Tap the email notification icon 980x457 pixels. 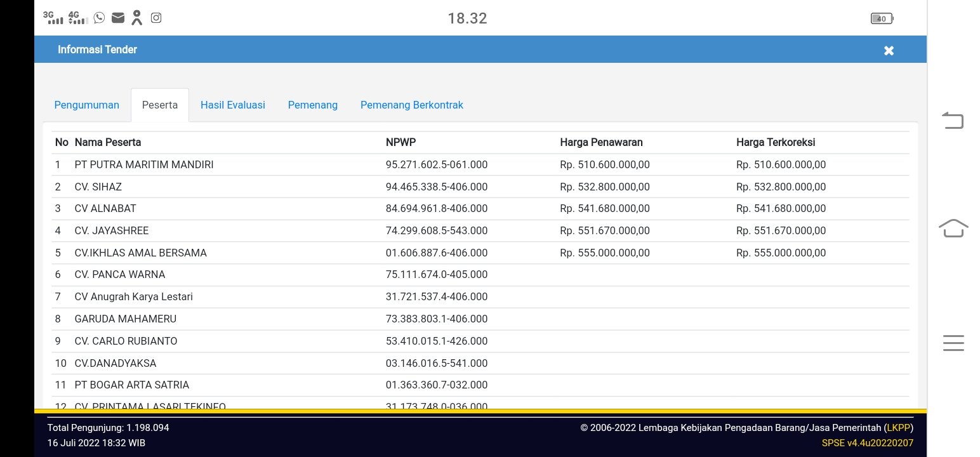pyautogui.click(x=117, y=18)
